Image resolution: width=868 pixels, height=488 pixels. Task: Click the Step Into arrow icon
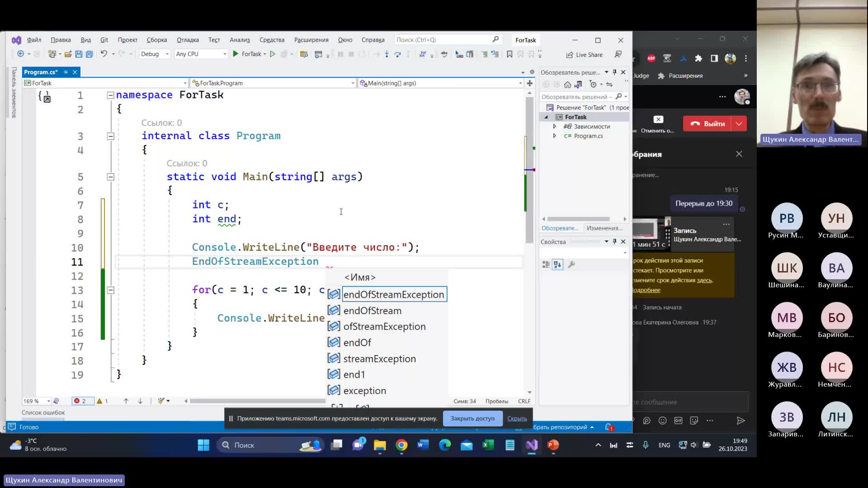point(387,54)
